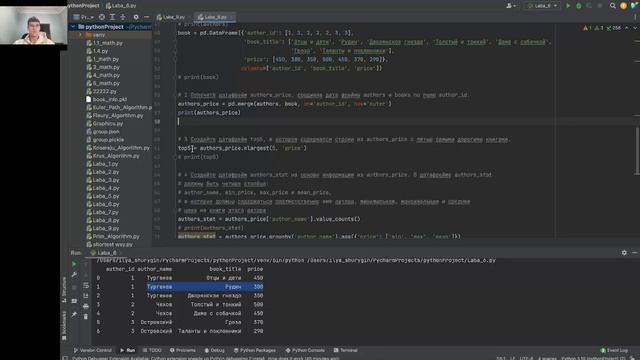Open 22222.py in the project tree
This screenshot has height=360, width=640.
pos(102,91)
